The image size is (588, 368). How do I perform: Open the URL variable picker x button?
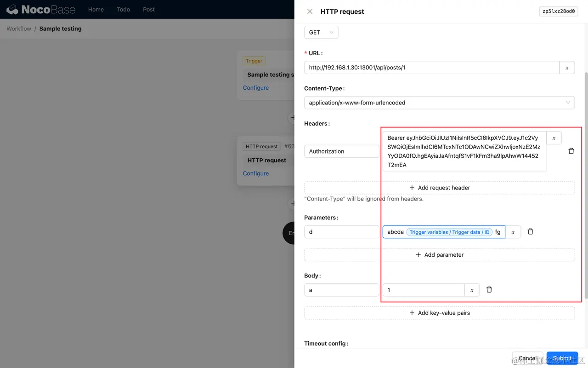coord(567,68)
